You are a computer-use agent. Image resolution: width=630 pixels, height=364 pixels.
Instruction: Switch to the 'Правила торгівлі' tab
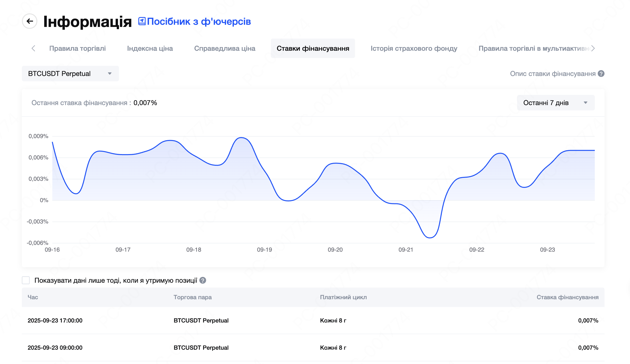click(x=77, y=48)
